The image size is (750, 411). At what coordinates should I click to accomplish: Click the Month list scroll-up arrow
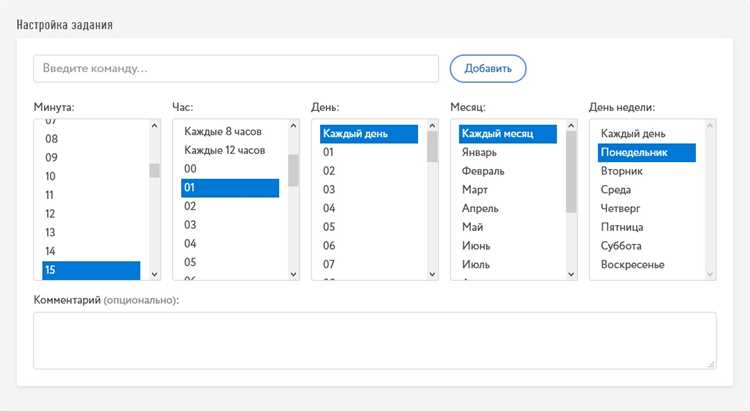(571, 126)
